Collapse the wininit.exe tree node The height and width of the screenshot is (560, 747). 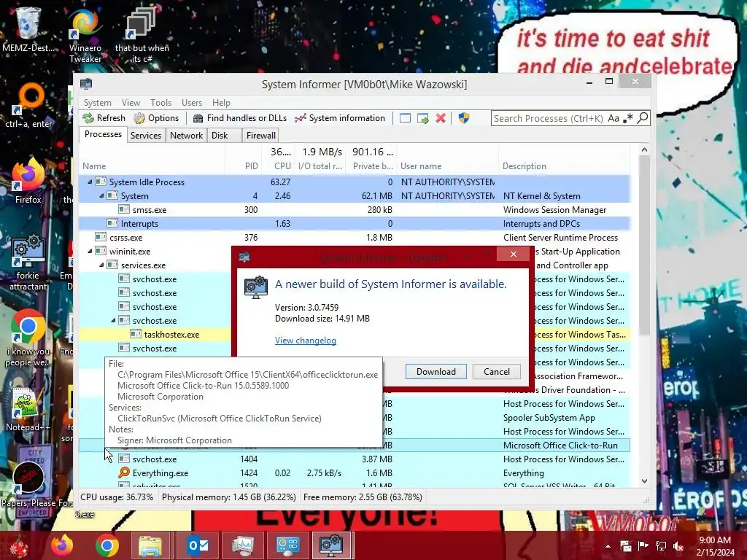click(x=90, y=251)
